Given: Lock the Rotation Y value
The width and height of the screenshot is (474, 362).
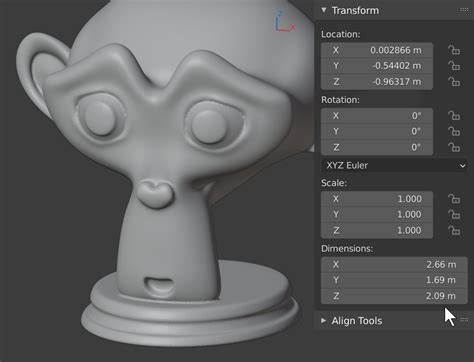Looking at the screenshot, I should coord(454,132).
